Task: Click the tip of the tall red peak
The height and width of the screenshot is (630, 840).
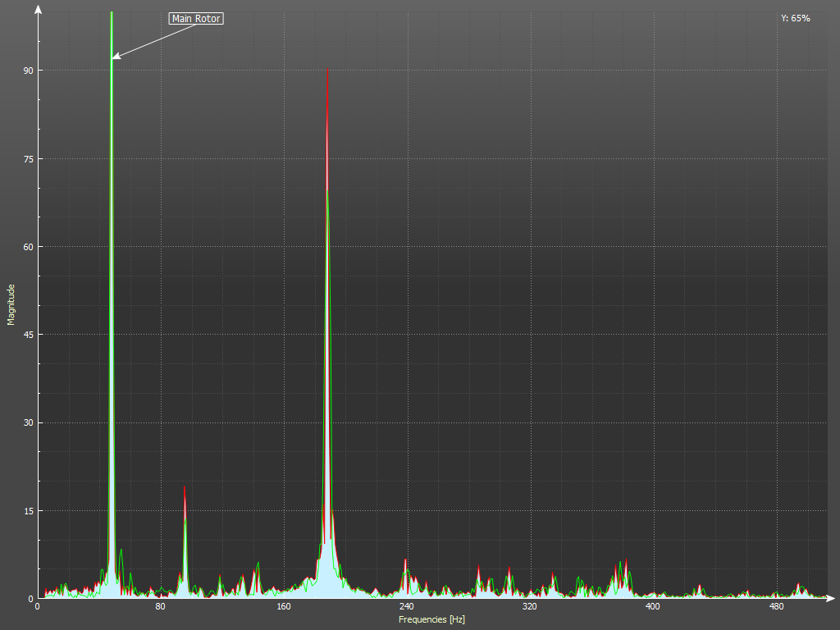Action: click(327, 72)
